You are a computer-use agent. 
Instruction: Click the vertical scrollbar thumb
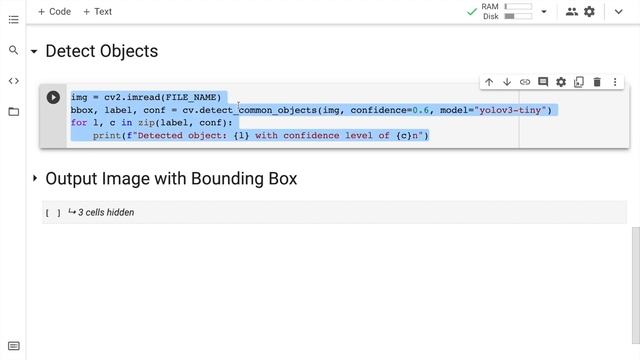pos(635,286)
